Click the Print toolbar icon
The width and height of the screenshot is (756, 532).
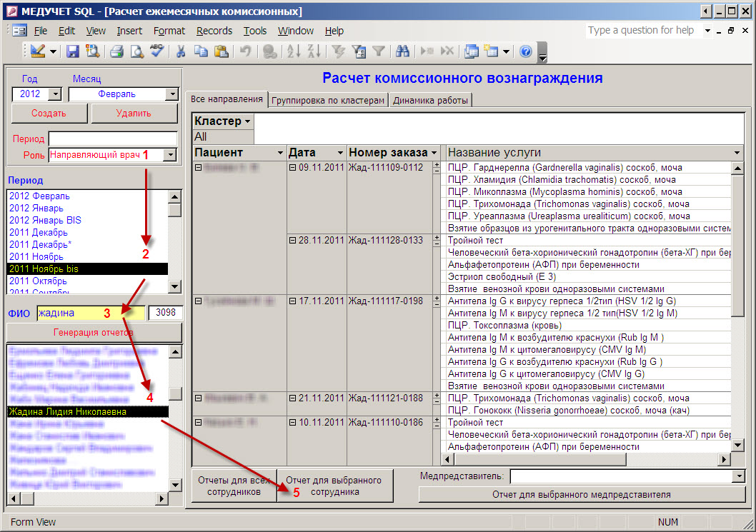click(116, 51)
